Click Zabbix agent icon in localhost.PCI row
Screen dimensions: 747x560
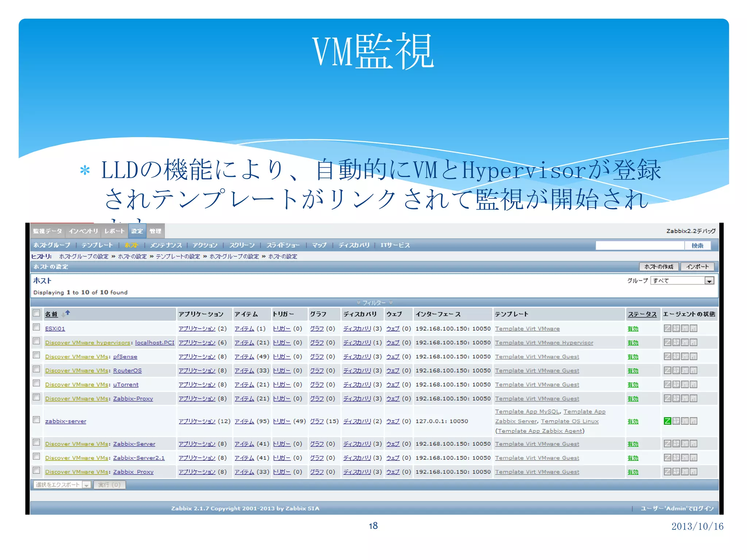click(x=667, y=343)
